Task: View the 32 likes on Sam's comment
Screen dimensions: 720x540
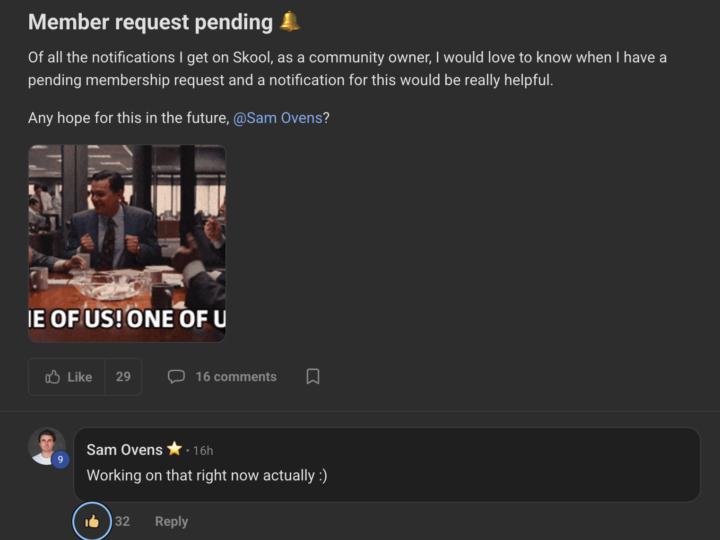Action: pyautogui.click(x=122, y=521)
